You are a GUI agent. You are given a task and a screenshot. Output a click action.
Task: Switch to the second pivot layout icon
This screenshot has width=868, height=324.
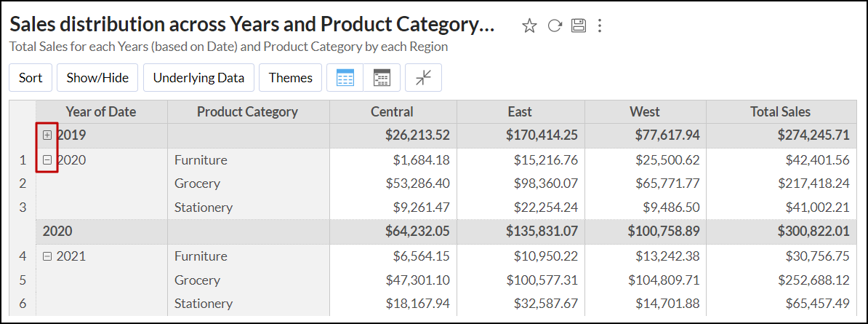(382, 78)
